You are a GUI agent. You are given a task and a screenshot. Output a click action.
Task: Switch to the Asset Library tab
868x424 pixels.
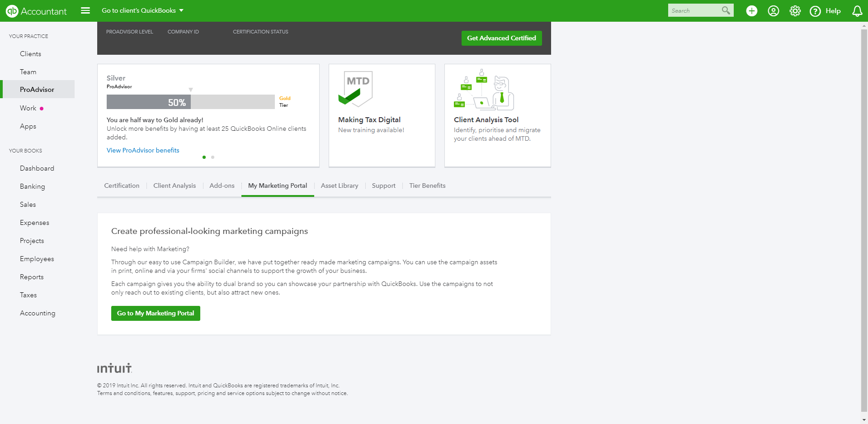tap(340, 186)
